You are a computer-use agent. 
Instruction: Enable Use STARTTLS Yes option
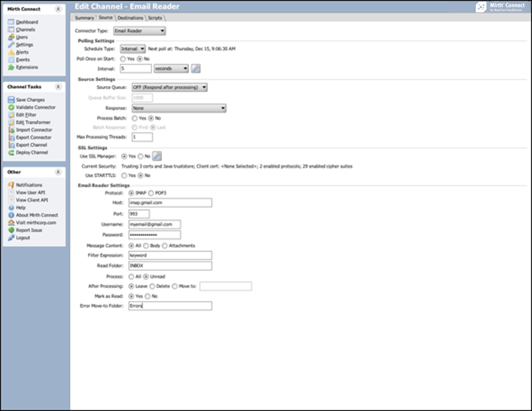click(124, 175)
